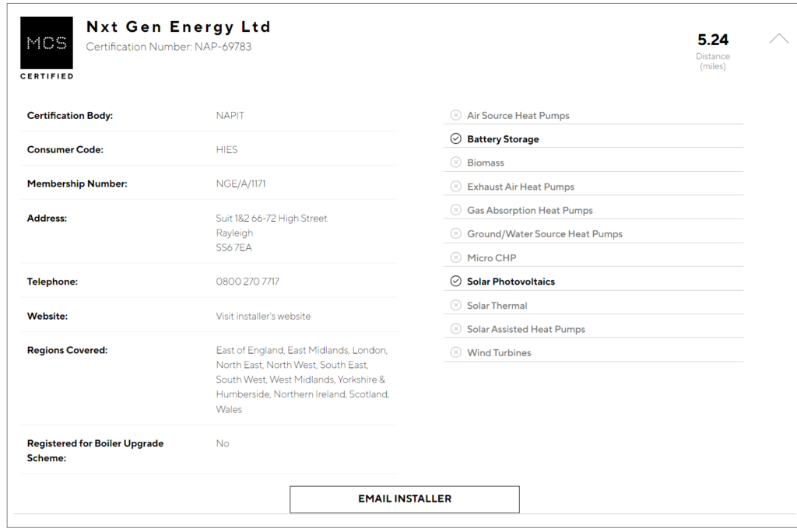
Task: Click the Registered for Boiler Upgrade Scheme label
Action: [95, 450]
